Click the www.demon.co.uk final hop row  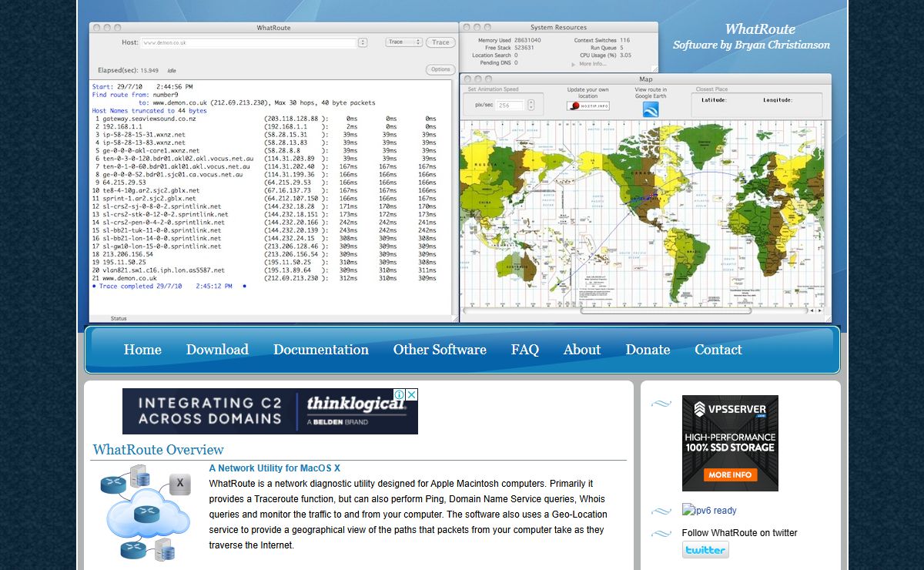264,278
